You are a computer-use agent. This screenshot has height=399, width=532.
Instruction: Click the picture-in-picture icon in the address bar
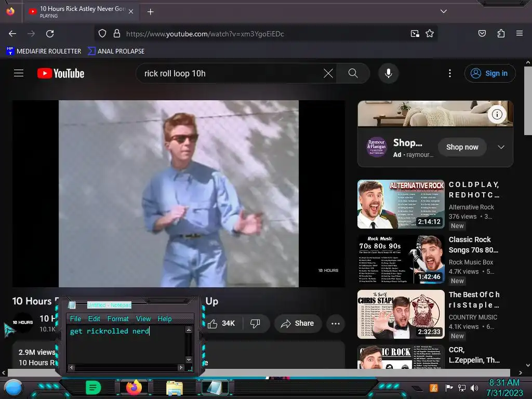pos(415,34)
